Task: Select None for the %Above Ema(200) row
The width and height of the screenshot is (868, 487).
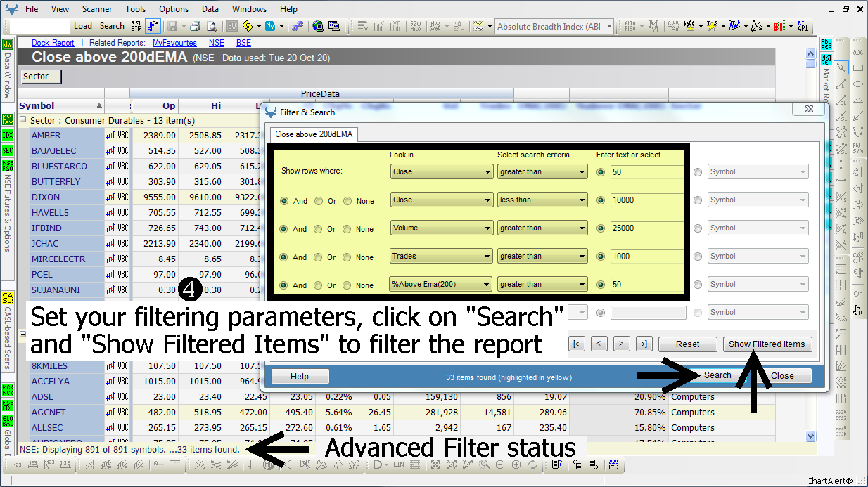Action: coord(347,285)
